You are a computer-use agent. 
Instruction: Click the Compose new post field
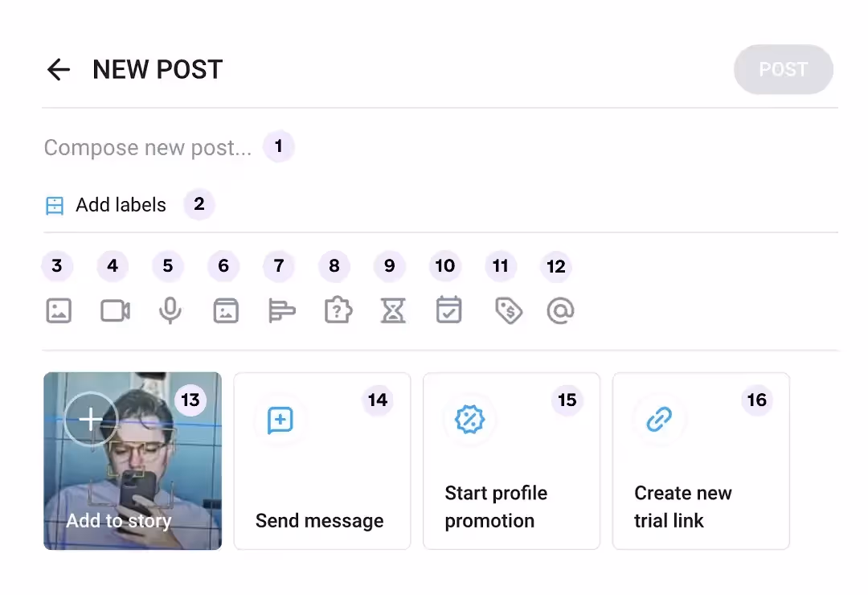pos(148,147)
